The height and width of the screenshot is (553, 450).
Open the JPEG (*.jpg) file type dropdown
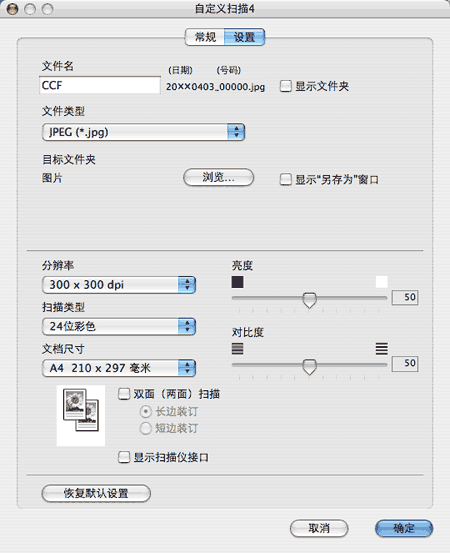coord(143,132)
